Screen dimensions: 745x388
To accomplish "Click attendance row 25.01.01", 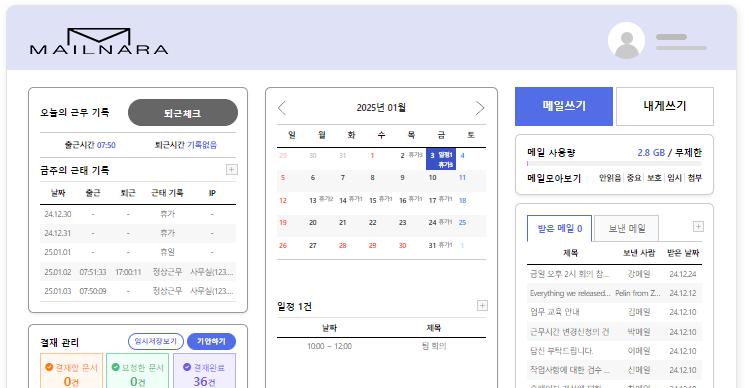I will tap(138, 252).
